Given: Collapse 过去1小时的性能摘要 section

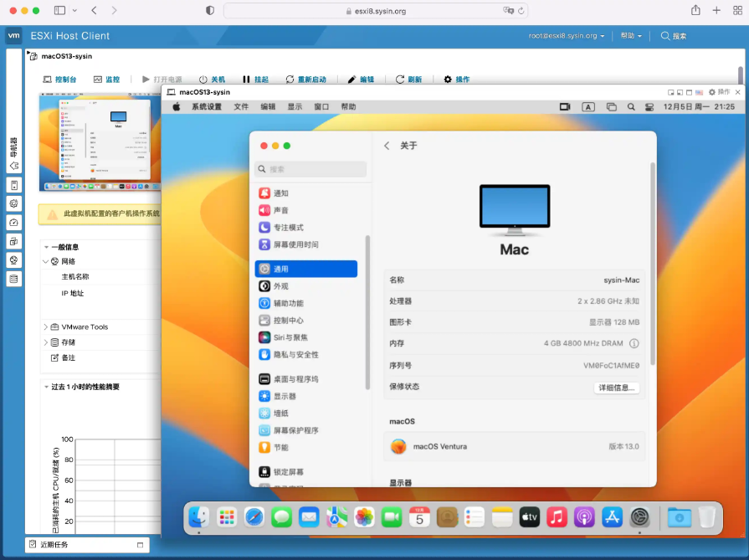Looking at the screenshot, I should [x=46, y=387].
